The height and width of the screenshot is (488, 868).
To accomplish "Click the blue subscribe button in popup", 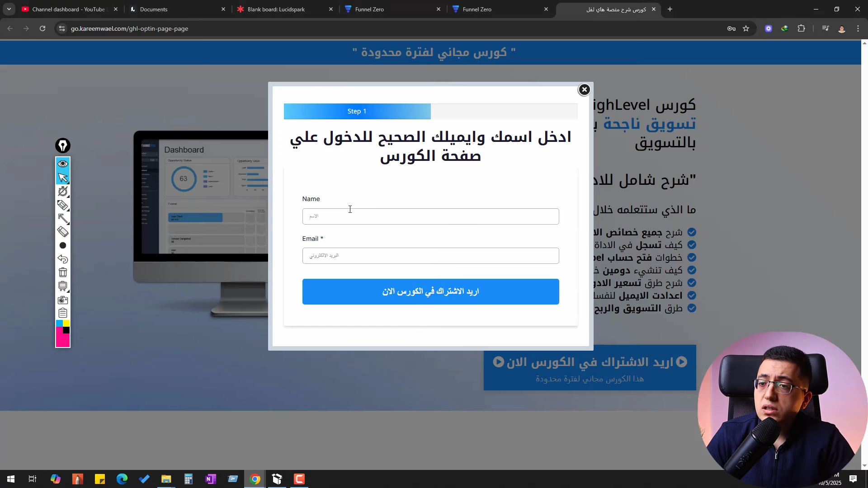I will [x=430, y=291].
